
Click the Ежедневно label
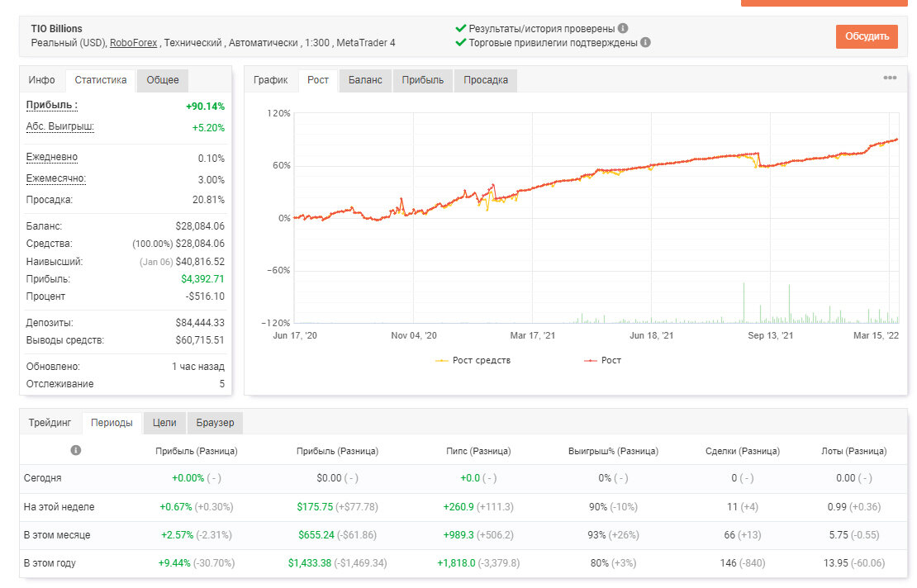coord(51,157)
